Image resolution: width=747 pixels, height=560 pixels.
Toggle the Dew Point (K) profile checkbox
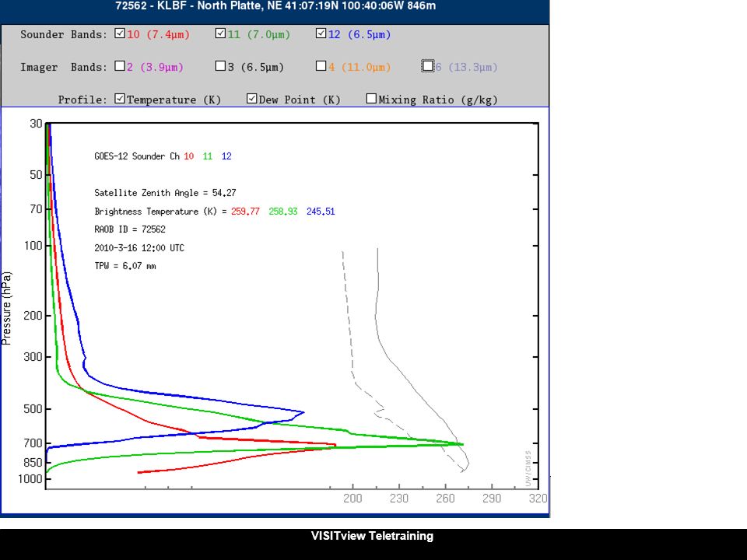pos(252,99)
